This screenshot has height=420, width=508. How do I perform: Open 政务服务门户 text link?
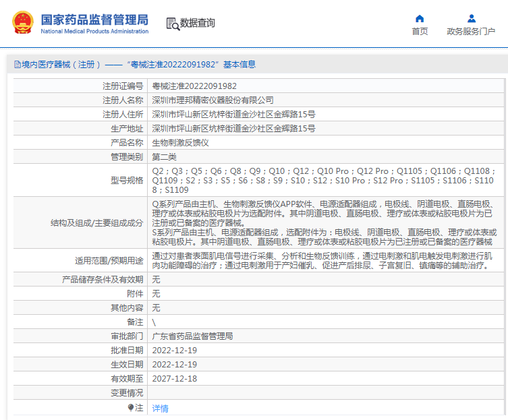pyautogui.click(x=471, y=32)
